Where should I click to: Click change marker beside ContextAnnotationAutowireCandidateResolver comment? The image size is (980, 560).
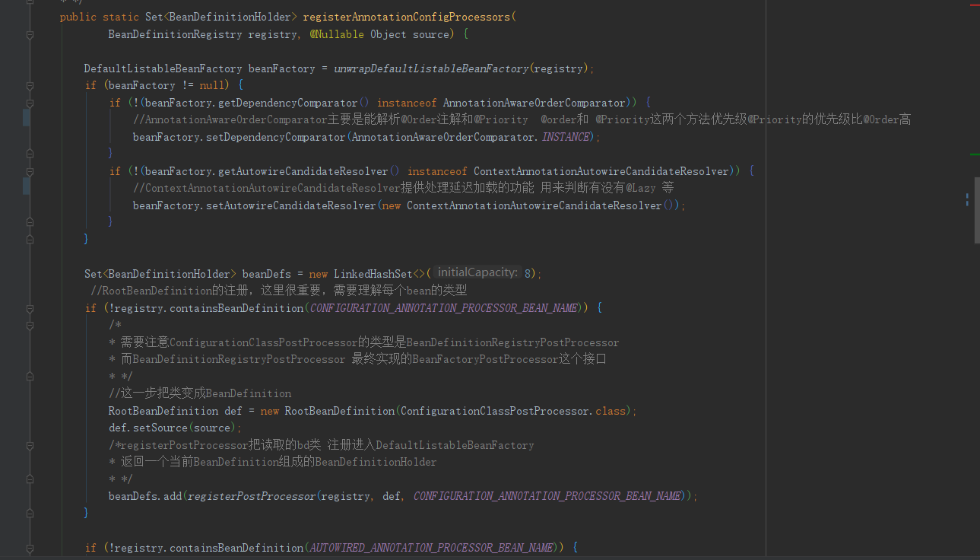(27, 186)
